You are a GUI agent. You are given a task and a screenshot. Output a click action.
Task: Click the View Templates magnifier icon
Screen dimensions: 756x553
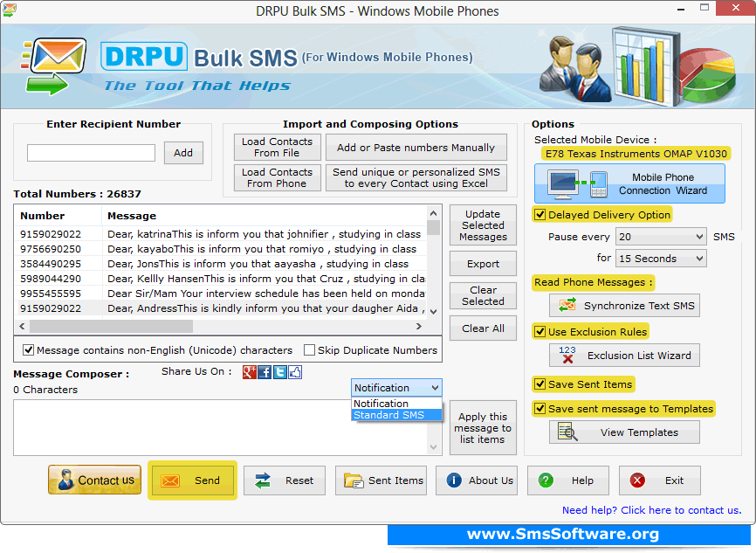(x=567, y=432)
